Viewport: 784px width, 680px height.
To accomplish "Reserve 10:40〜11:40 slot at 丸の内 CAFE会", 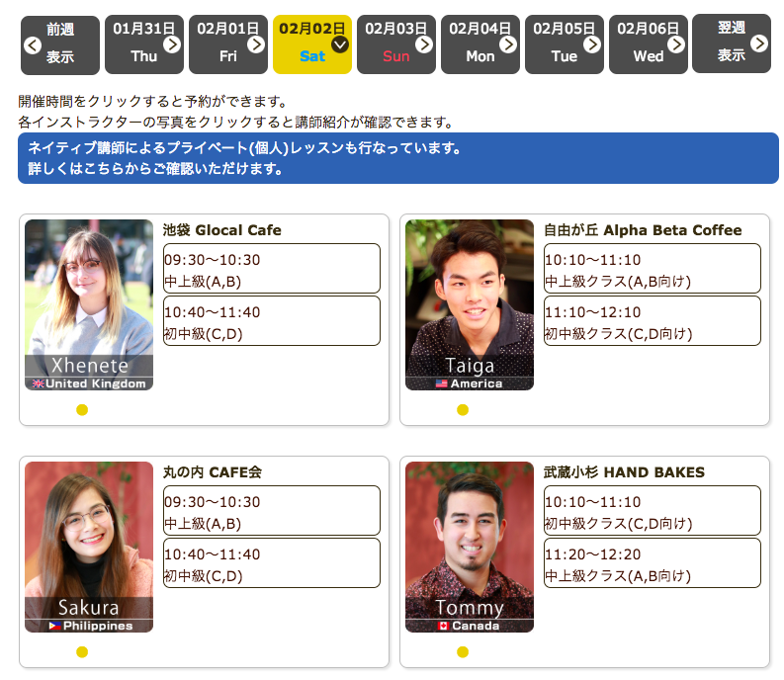I will coord(271,563).
